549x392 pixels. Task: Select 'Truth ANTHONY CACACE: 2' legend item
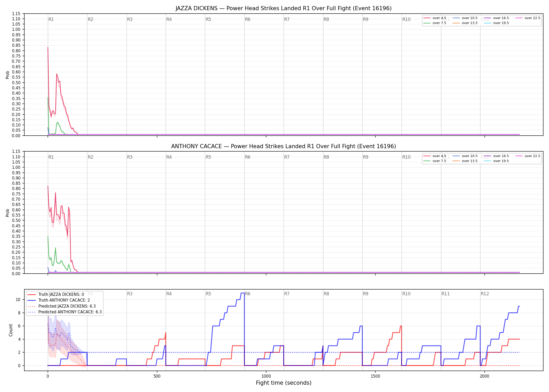59,300
